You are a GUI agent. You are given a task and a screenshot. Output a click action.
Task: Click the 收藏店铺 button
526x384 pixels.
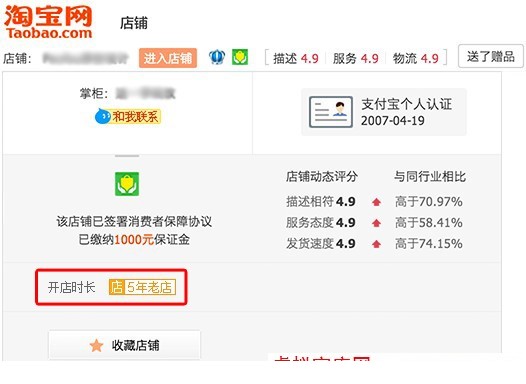click(124, 345)
